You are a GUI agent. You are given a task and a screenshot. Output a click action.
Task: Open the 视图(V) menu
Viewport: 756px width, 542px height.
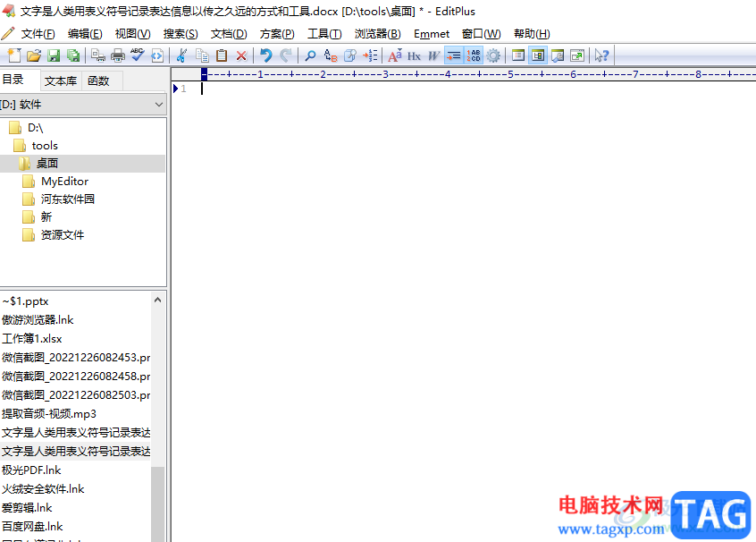132,34
